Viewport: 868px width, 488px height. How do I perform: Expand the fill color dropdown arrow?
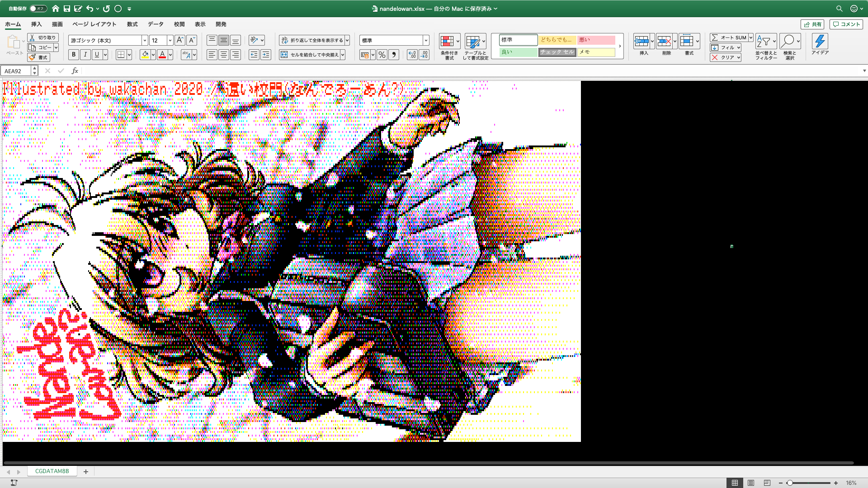(x=153, y=55)
